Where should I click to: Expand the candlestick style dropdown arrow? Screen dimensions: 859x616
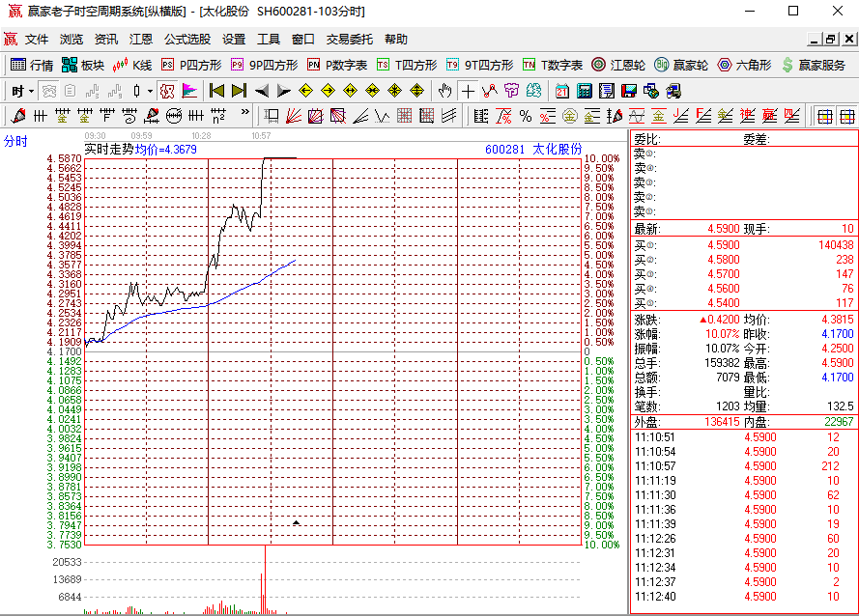pyautogui.click(x=150, y=92)
